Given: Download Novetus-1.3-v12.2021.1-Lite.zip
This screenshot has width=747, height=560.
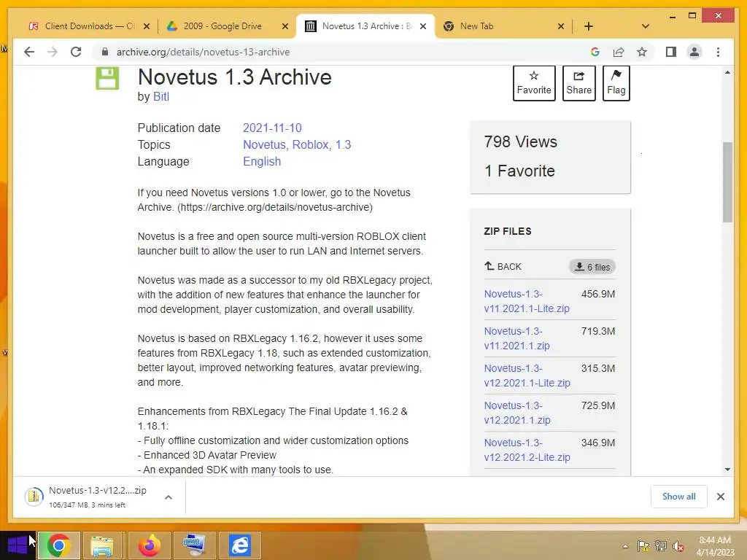Looking at the screenshot, I should [527, 376].
